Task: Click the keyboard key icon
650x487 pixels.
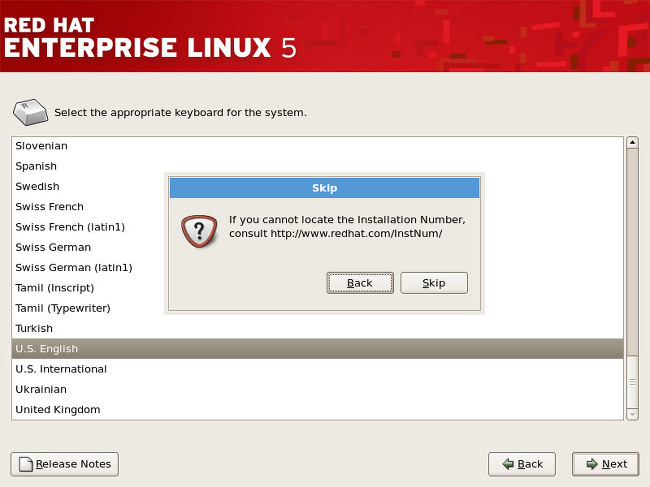Action: 30,112
